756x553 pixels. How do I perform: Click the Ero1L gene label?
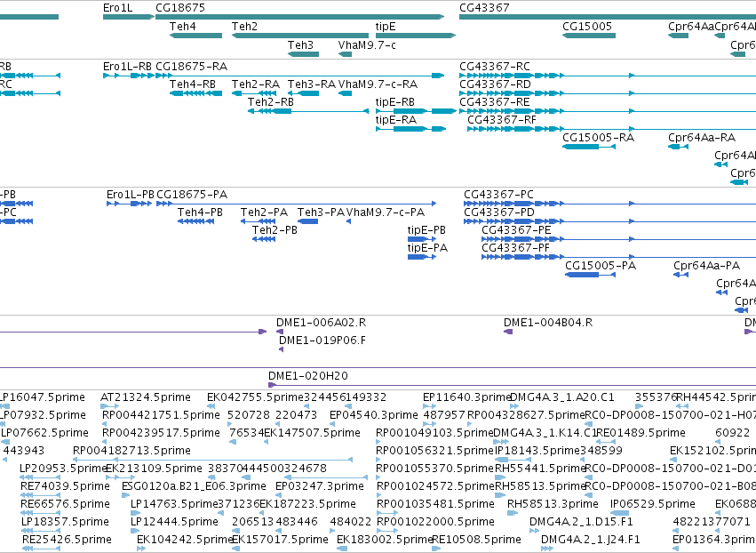tap(117, 8)
